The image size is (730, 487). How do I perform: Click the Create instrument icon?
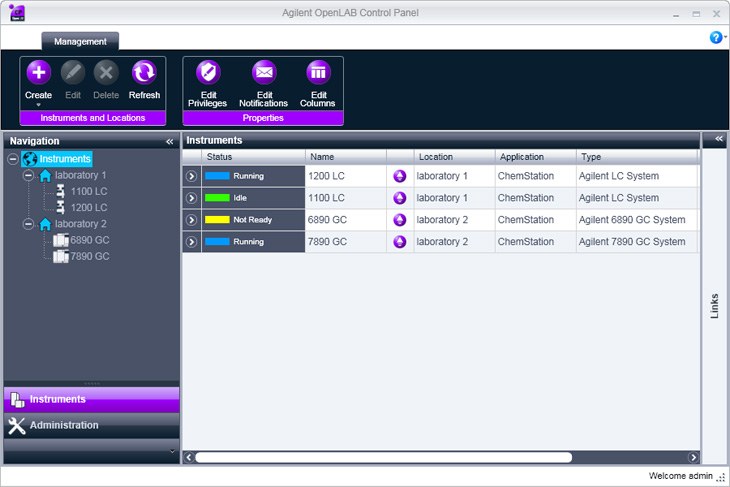coord(39,72)
